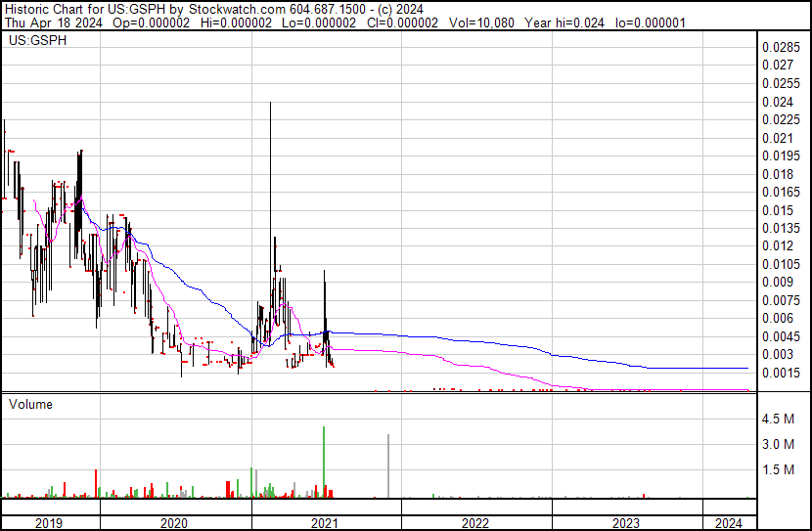Screen dimensions: 812x531
Task: Click the 2019 year label on timeline
Action: (x=49, y=523)
